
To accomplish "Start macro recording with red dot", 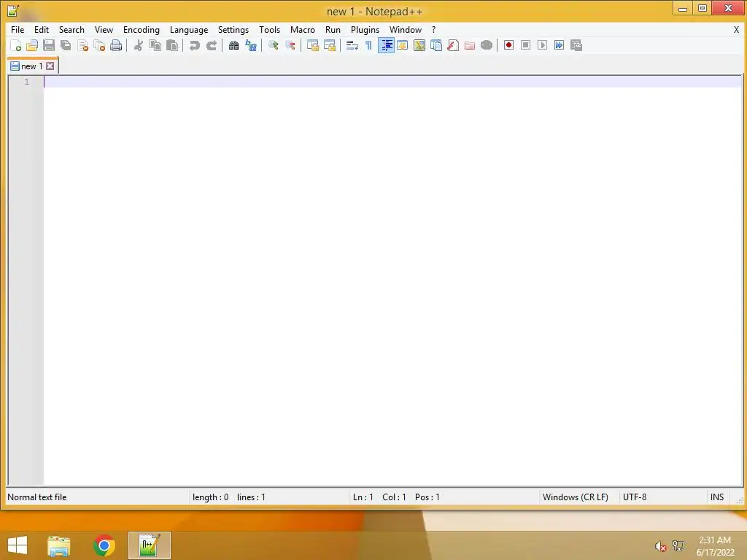I will click(508, 45).
